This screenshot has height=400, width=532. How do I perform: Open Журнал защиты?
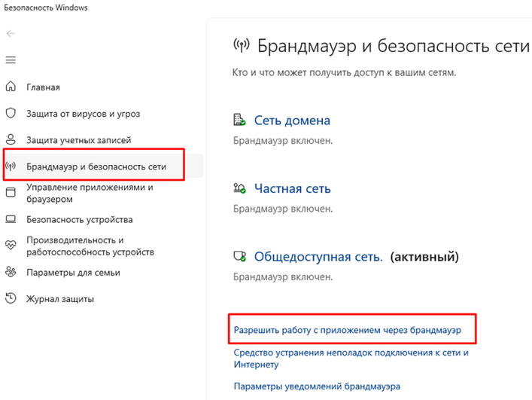pyautogui.click(x=60, y=299)
